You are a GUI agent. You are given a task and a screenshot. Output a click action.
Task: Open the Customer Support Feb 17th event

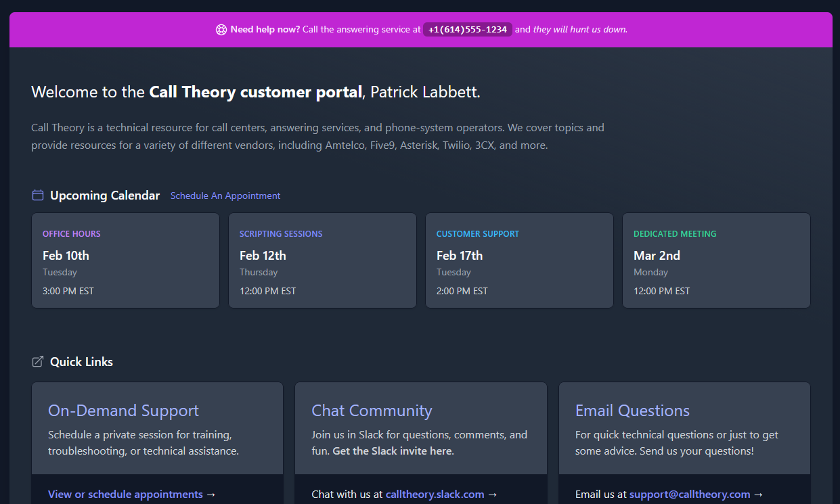click(x=519, y=260)
